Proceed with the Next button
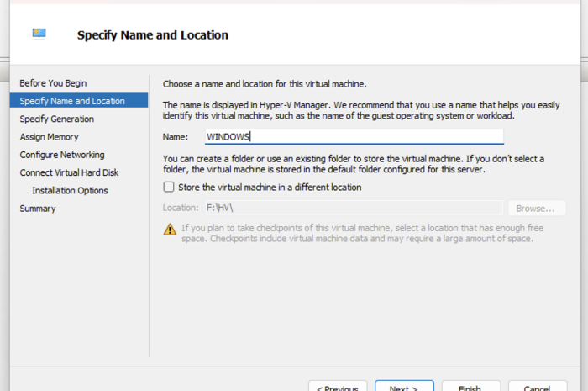 tap(404, 387)
